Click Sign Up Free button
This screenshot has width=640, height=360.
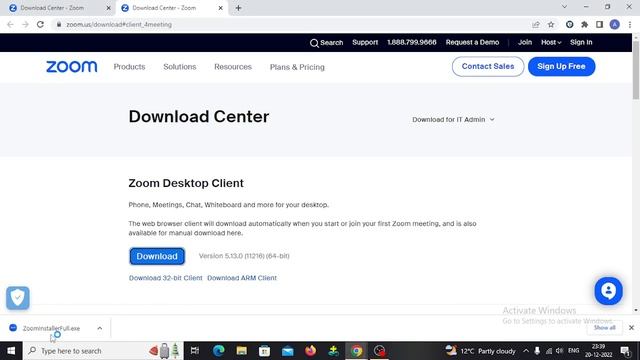tap(561, 66)
